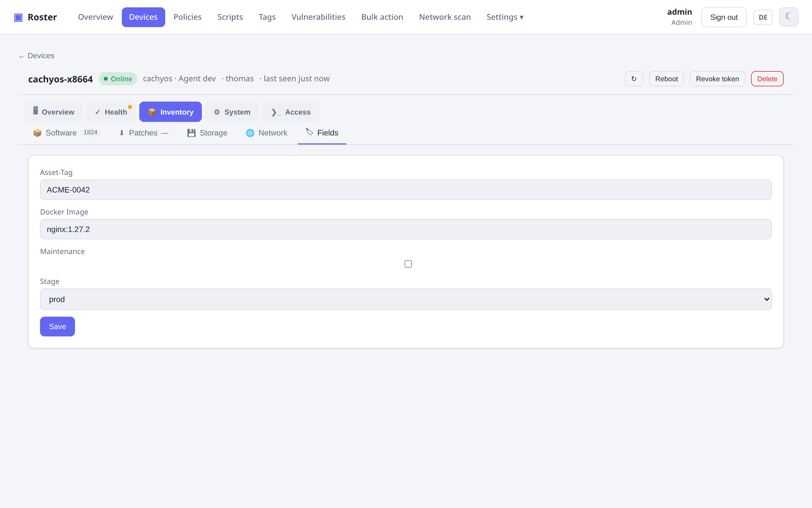Click the device refresh icon button
Image resolution: width=812 pixels, height=508 pixels.
634,79
